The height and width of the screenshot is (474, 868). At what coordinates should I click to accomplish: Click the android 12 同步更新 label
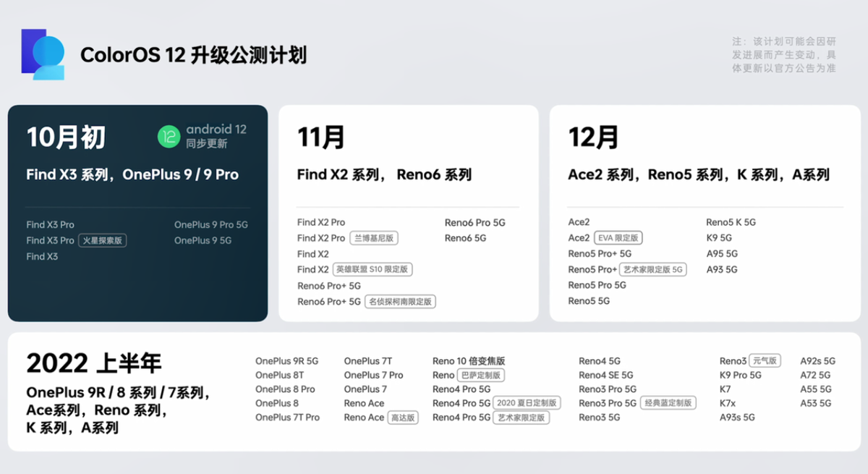216,136
